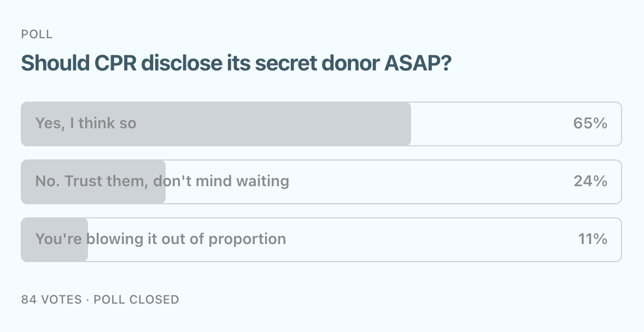Choose 'You're blowing it out of proportion'

[x=321, y=240]
